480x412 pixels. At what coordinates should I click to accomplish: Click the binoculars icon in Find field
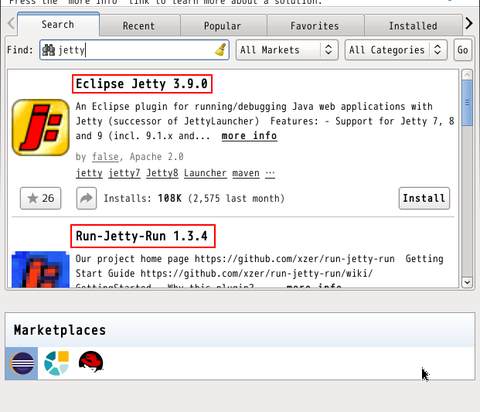coord(49,50)
